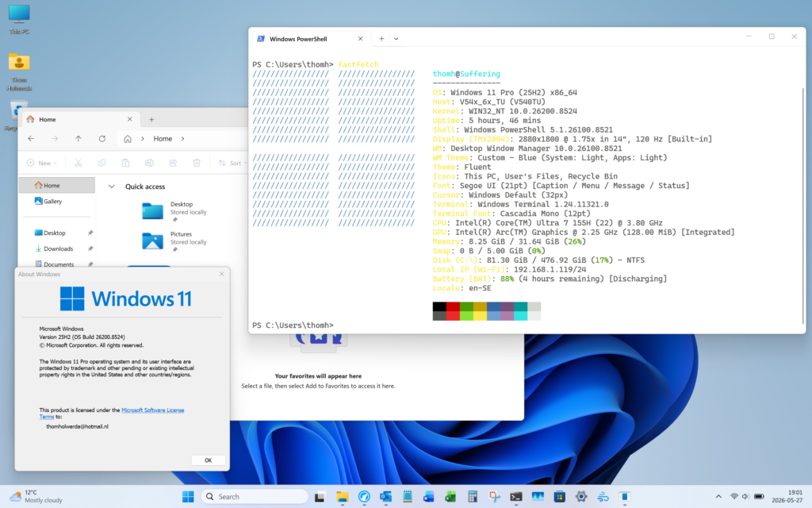Click the Share icon in File Explorer toolbar
Image resolution: width=812 pixels, height=508 pixels.
(x=173, y=163)
